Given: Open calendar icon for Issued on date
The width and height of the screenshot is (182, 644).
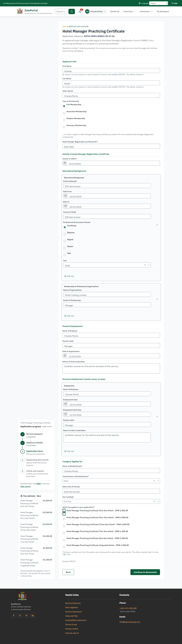Looking at the screenshot, I should (65, 163).
